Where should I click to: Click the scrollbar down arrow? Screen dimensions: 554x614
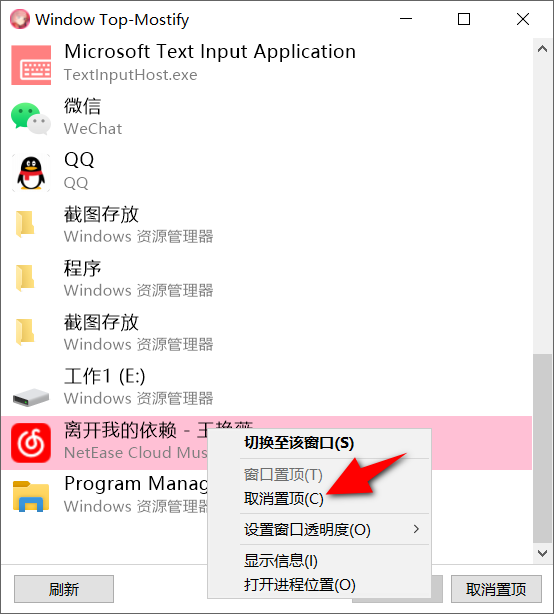coord(542,553)
